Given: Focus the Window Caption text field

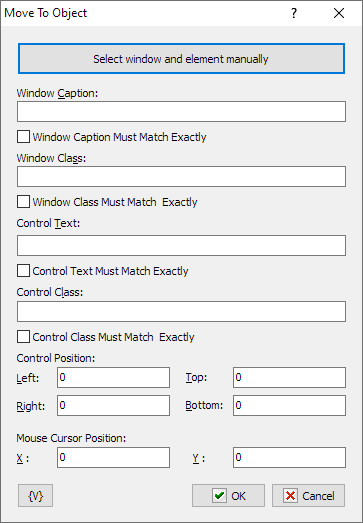Looking at the screenshot, I should click(x=181, y=111).
